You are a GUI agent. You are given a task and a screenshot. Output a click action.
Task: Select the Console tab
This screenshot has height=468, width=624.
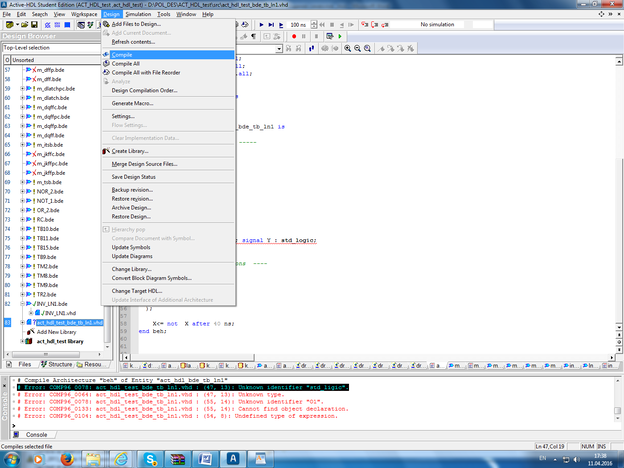point(36,434)
